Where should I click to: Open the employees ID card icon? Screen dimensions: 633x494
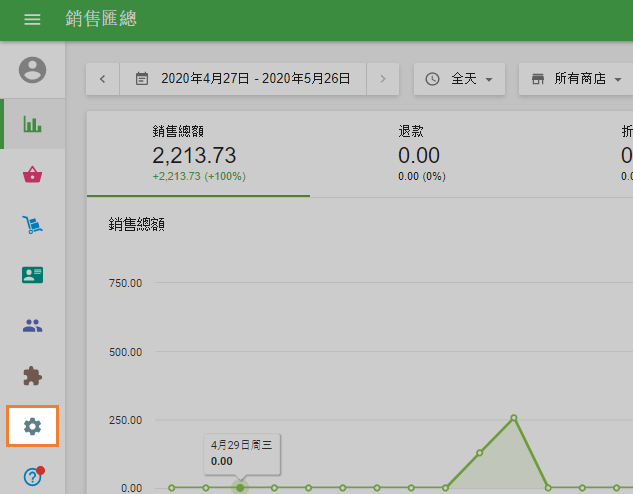[33, 274]
